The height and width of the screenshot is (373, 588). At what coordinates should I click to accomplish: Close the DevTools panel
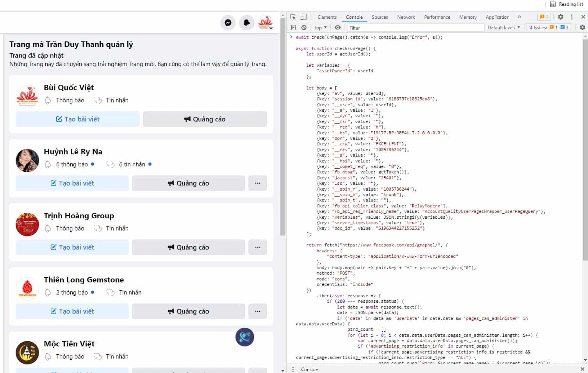[583, 17]
